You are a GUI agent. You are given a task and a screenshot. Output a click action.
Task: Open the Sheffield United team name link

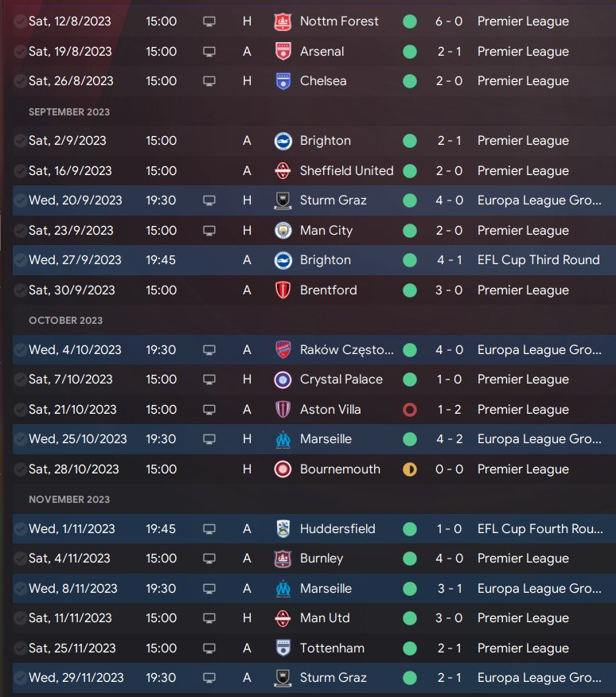pos(346,171)
